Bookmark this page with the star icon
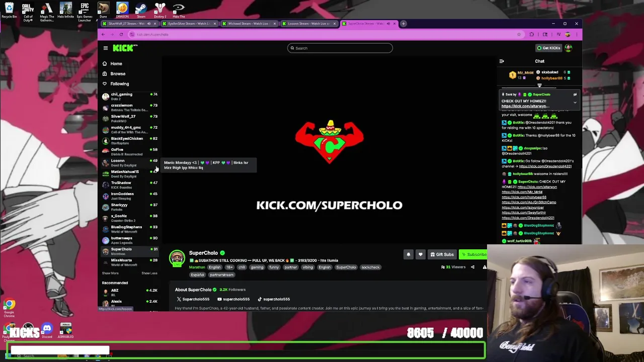This screenshot has width=644, height=362. click(519, 34)
